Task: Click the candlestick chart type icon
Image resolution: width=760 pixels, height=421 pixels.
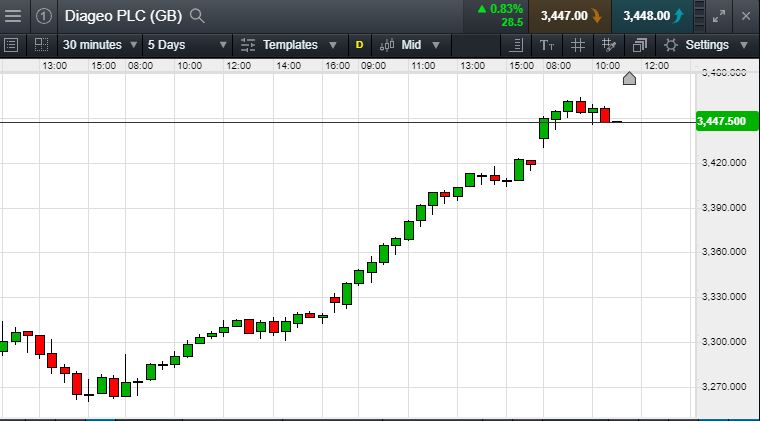Action: pos(387,45)
